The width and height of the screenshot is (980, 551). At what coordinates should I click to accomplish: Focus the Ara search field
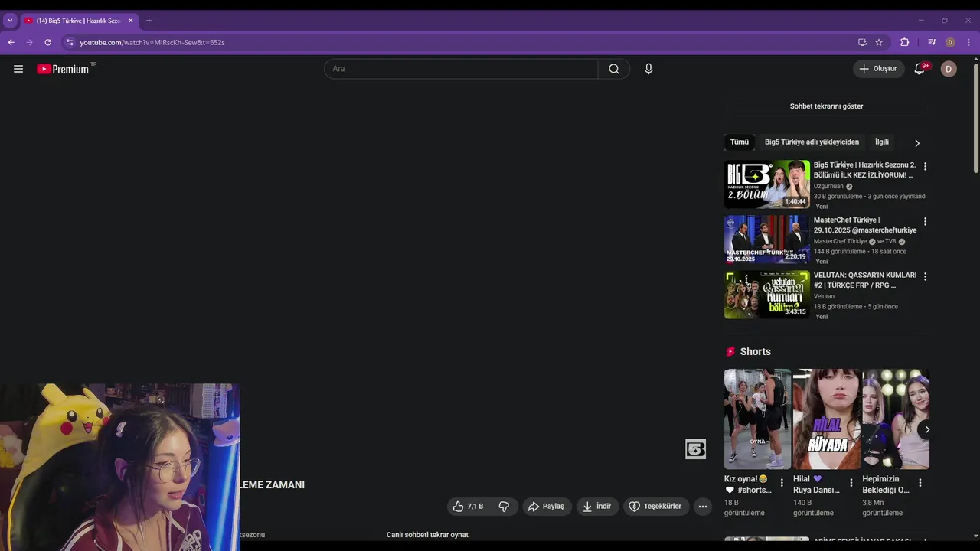point(461,69)
